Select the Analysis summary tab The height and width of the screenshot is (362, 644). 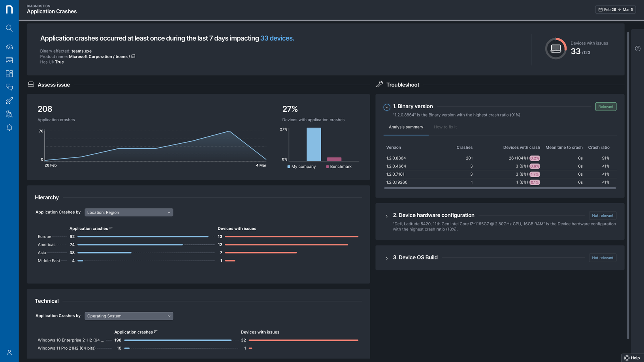406,127
